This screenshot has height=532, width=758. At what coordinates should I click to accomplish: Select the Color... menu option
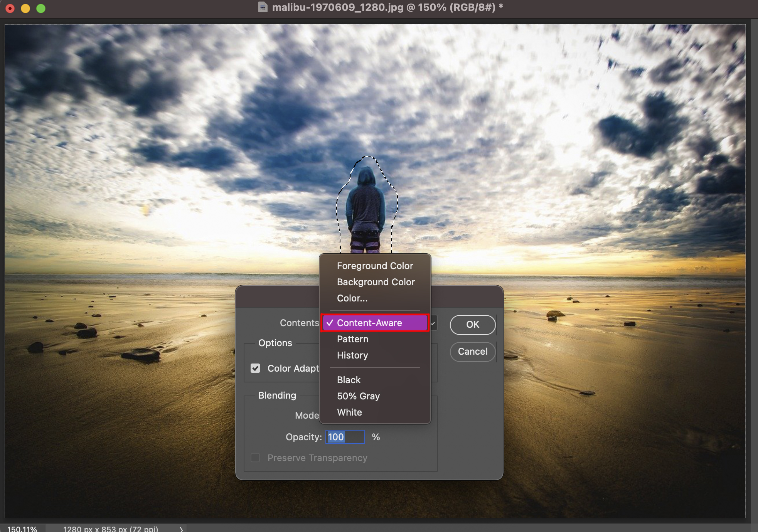tap(352, 298)
